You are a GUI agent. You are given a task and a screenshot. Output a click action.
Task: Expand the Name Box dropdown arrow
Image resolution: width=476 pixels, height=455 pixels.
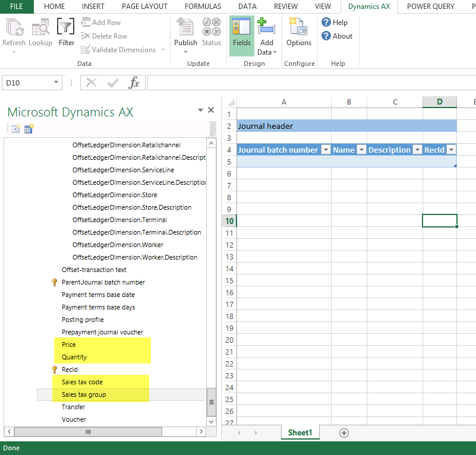56,83
